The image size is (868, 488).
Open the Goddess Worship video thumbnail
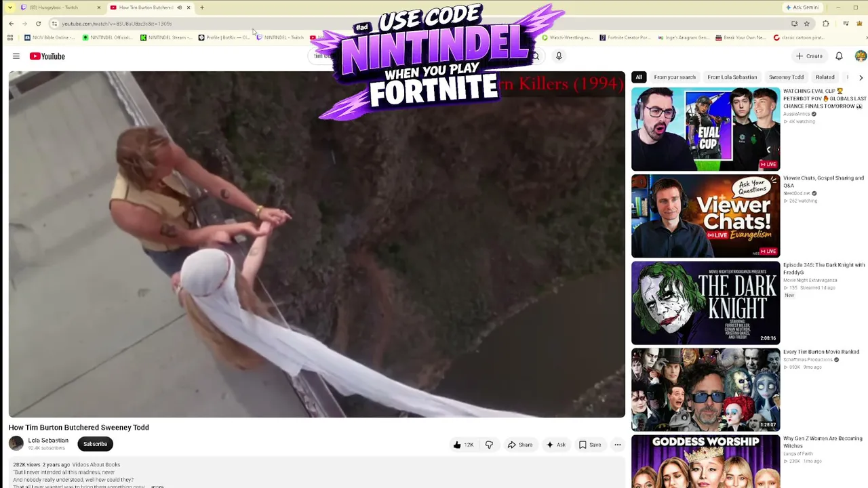click(705, 462)
